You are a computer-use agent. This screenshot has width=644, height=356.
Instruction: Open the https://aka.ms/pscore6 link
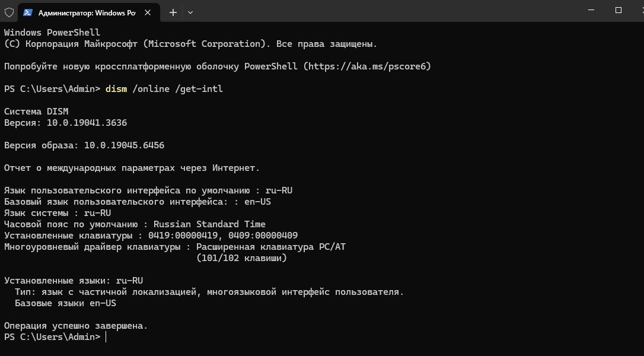pyautogui.click(x=367, y=66)
